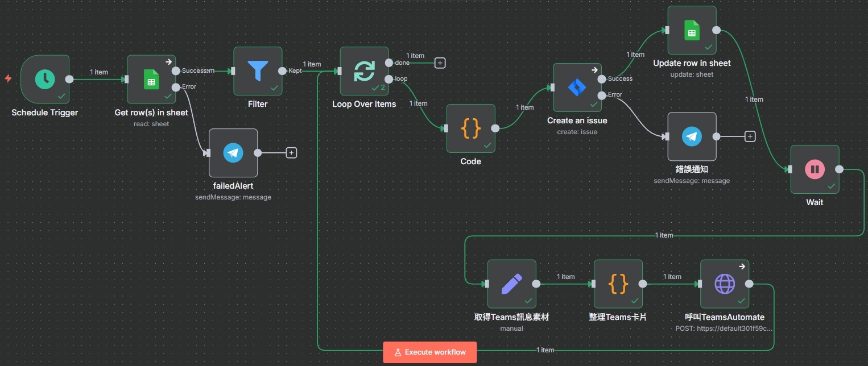868x366 pixels.
Task: Open the Jira Create an issue node
Action: (577, 87)
